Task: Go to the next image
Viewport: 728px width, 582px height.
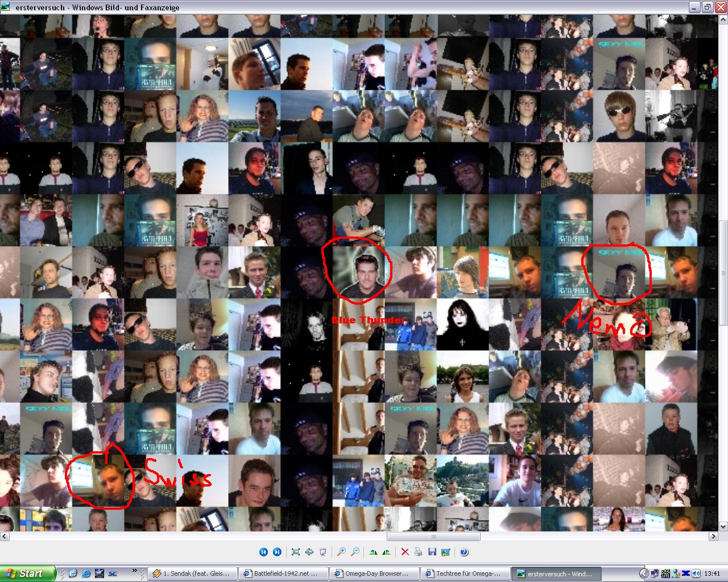Action: tap(277, 552)
